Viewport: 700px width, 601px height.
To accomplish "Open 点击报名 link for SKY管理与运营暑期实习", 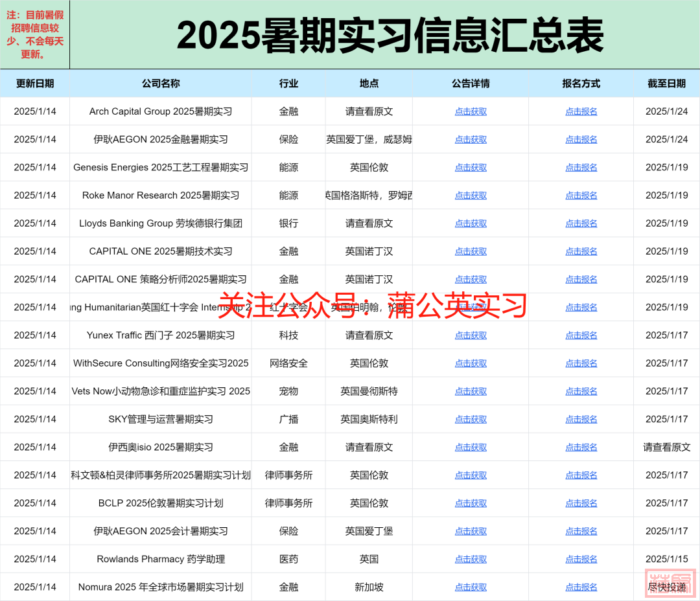I will coord(581,420).
